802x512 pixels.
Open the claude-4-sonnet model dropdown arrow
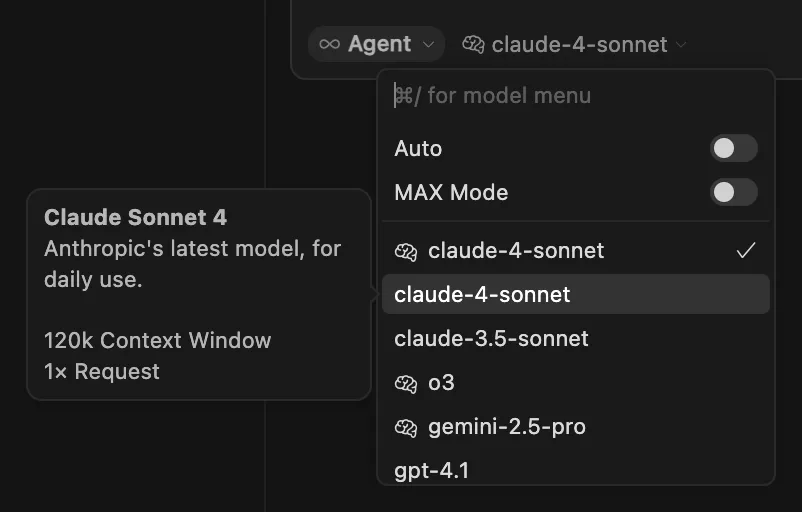coord(681,44)
